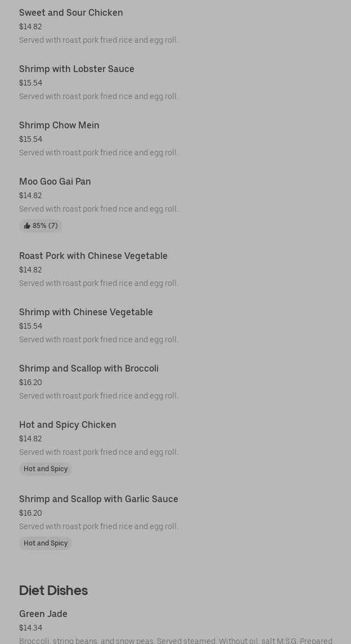Click Hot and Spicy tag under Garlic Sauce dish

point(46,543)
